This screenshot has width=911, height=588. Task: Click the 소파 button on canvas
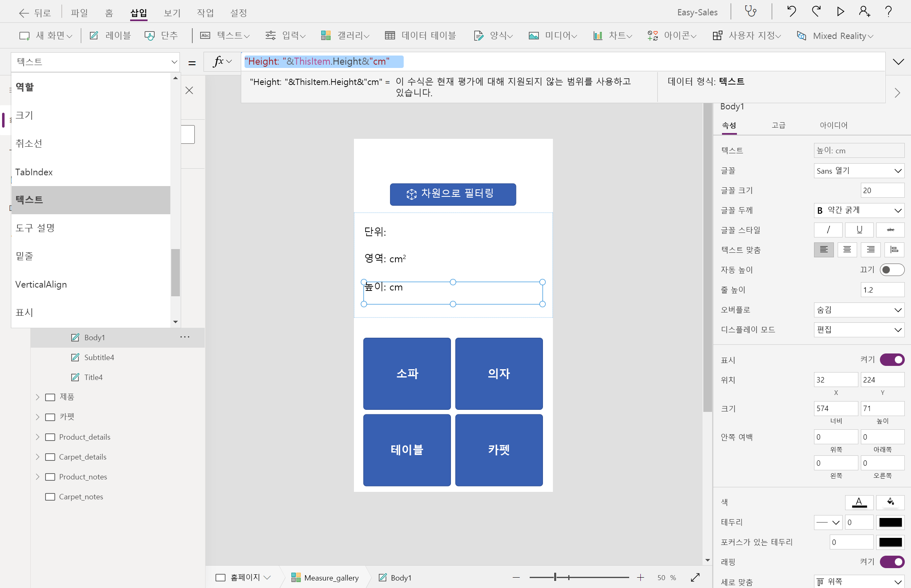pos(407,373)
